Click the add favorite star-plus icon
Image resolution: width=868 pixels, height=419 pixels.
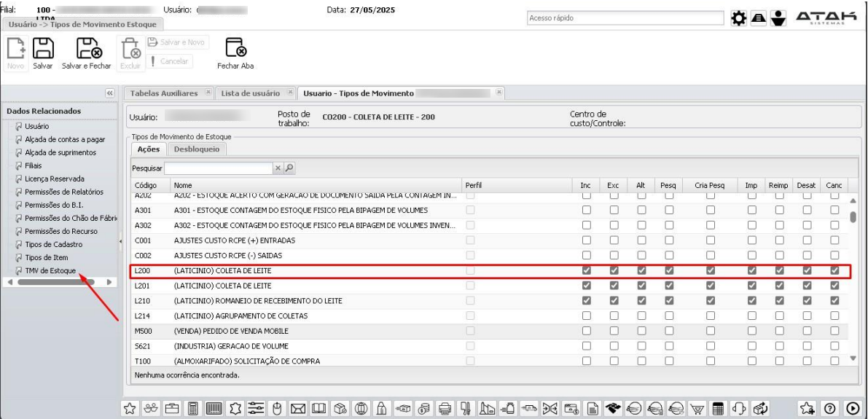pos(807,409)
